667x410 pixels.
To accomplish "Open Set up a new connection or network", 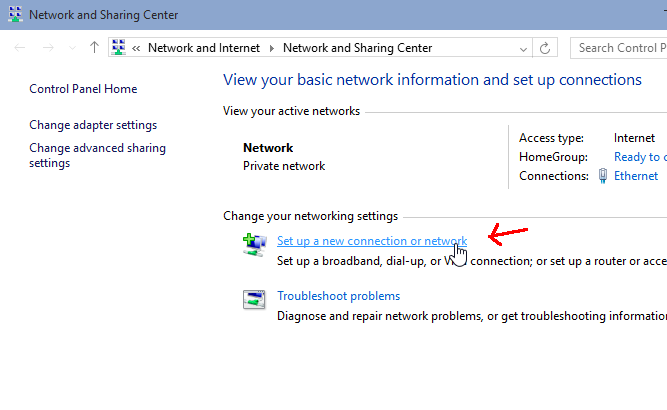I will pyautogui.click(x=372, y=241).
